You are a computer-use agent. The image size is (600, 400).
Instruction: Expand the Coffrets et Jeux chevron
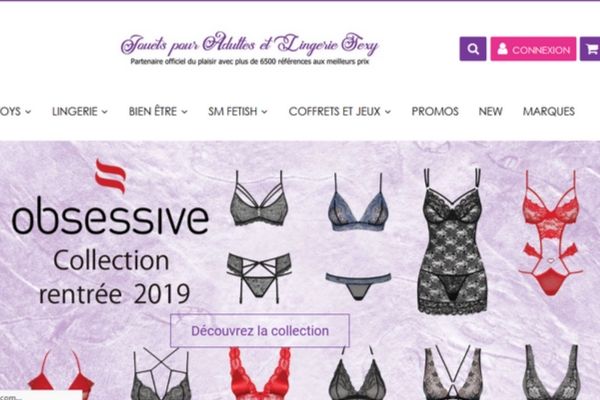[388, 112]
